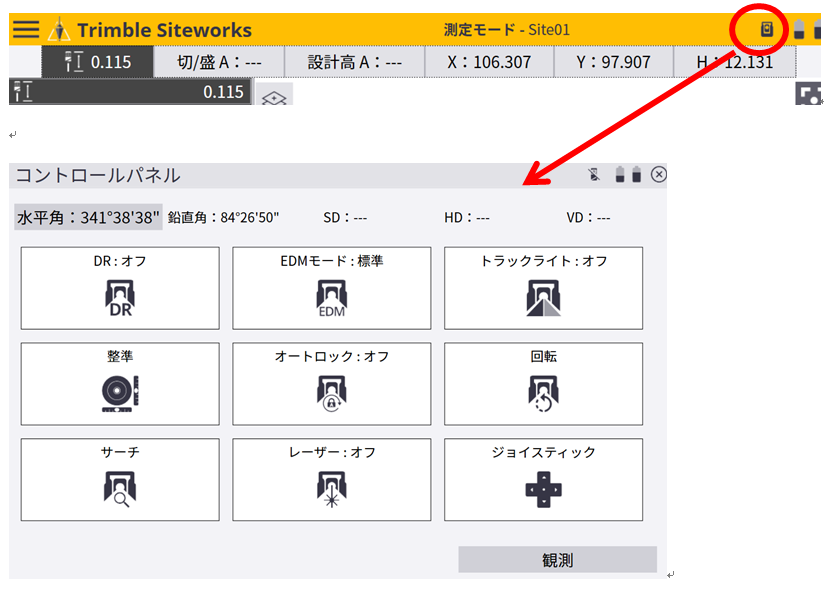Viewport: 824px width, 591px height.
Task: Click the circled instrument status icon
Action: tap(766, 29)
